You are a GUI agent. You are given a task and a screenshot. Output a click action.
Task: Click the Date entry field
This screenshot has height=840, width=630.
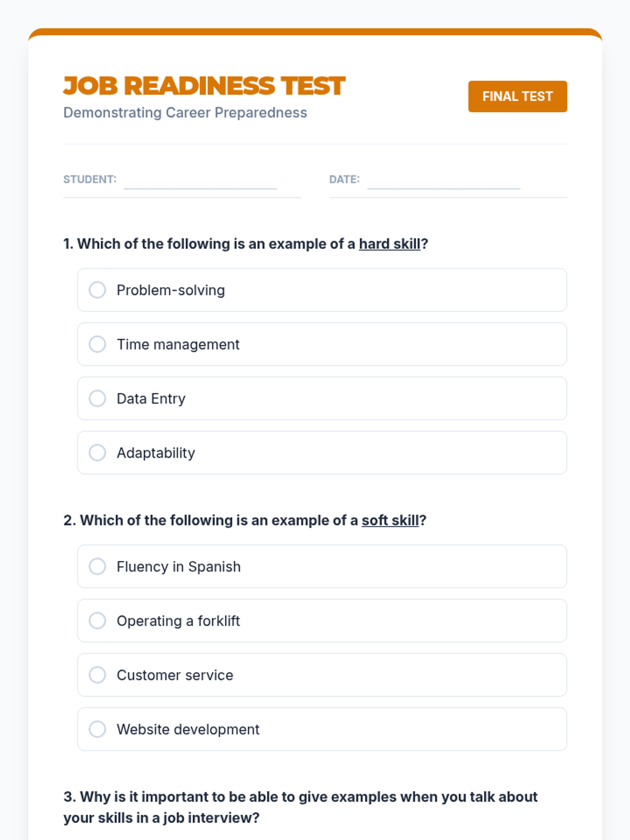[444, 180]
